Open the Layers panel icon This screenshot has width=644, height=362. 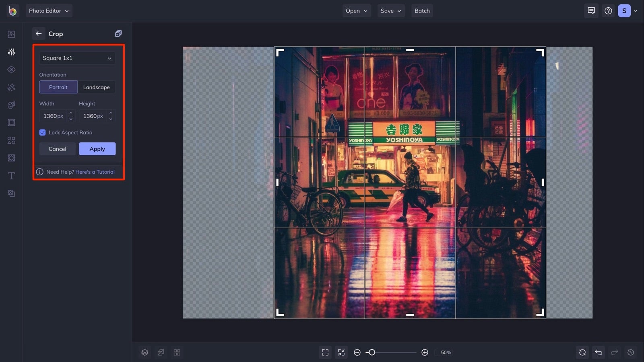coord(145,352)
